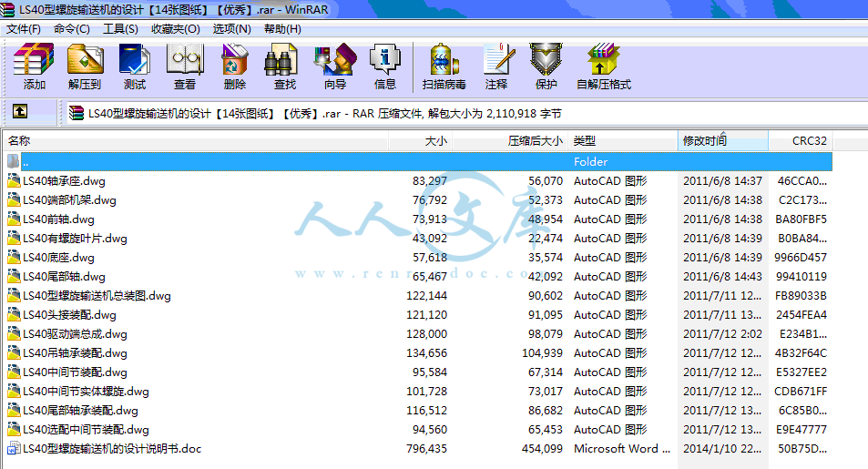Click the Delete (删除) recycle icon
This screenshot has width=868, height=469.
235,59
